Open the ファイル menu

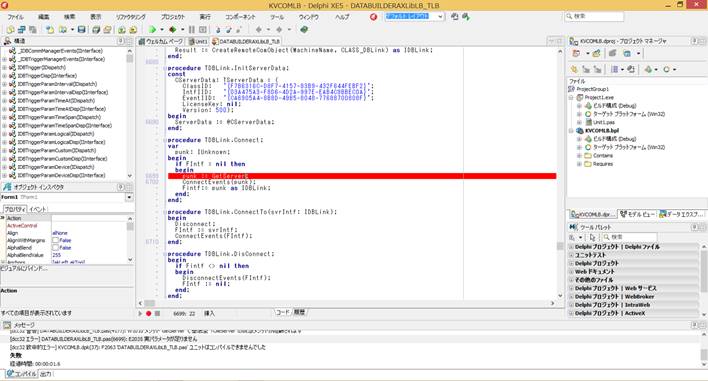[15, 17]
